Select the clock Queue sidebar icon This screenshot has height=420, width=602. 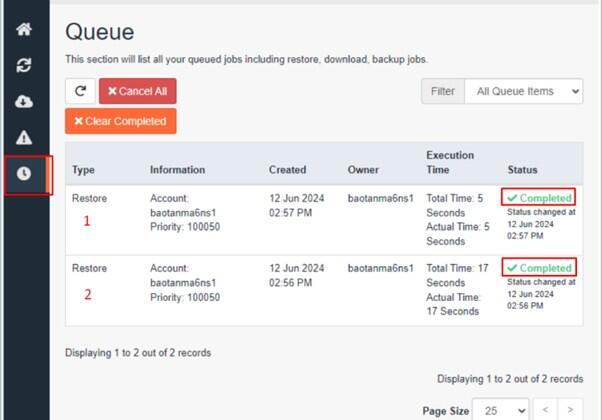(x=24, y=174)
